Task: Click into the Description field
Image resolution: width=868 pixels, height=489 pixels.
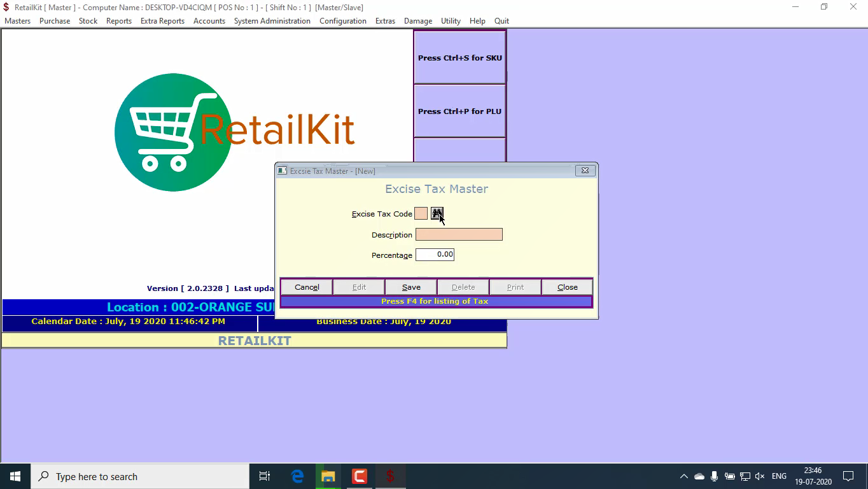Action: pos(459,235)
